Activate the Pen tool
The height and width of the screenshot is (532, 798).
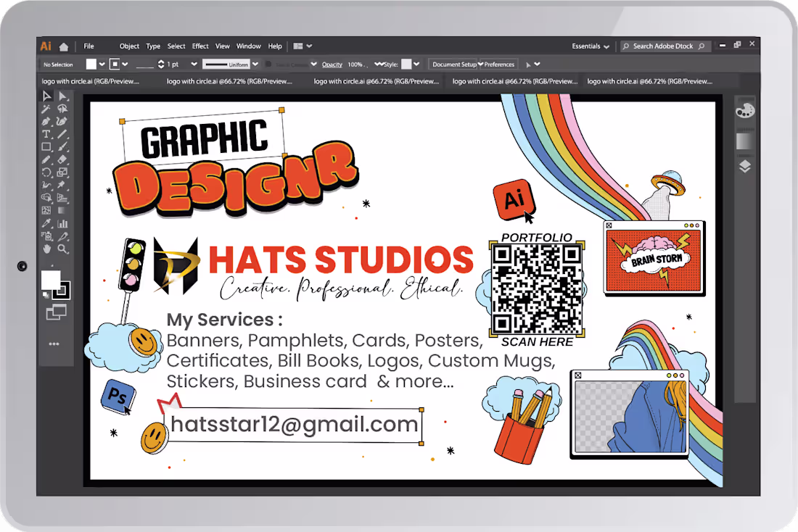click(x=46, y=120)
